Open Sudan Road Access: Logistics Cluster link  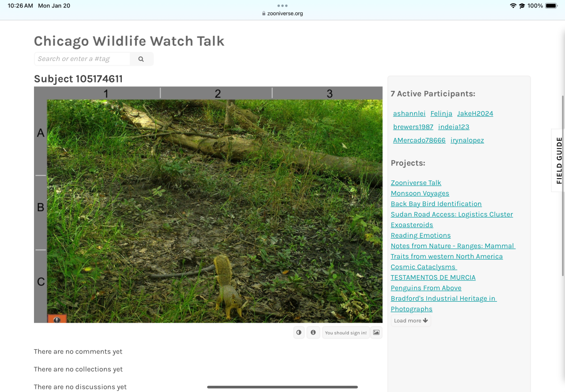pos(452,214)
